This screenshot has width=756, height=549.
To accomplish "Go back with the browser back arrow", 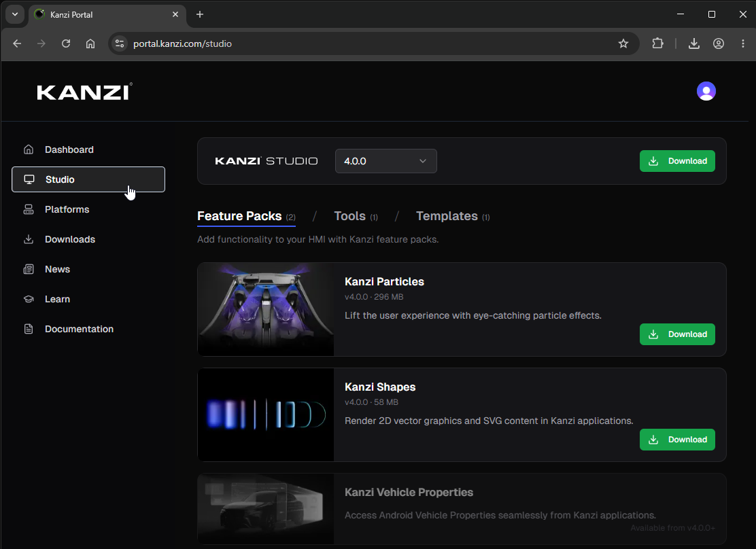I will [x=18, y=43].
